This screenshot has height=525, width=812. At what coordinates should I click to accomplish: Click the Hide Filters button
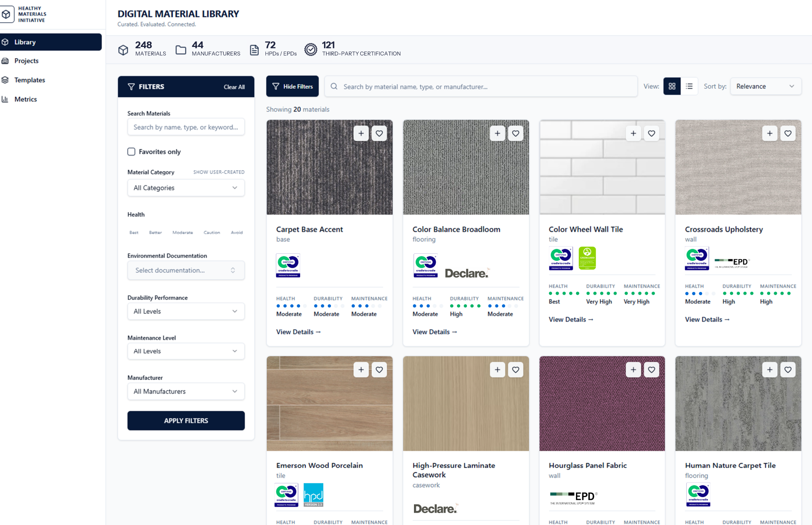pos(292,86)
